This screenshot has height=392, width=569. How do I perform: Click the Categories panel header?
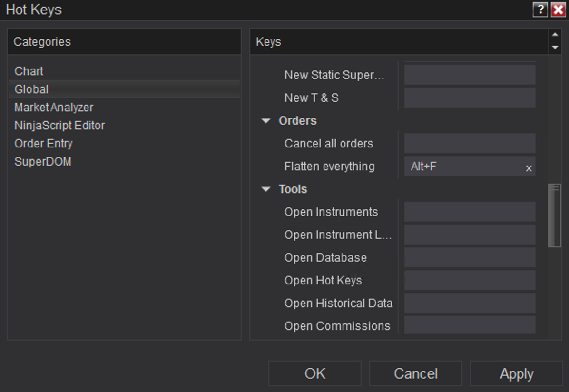point(124,42)
